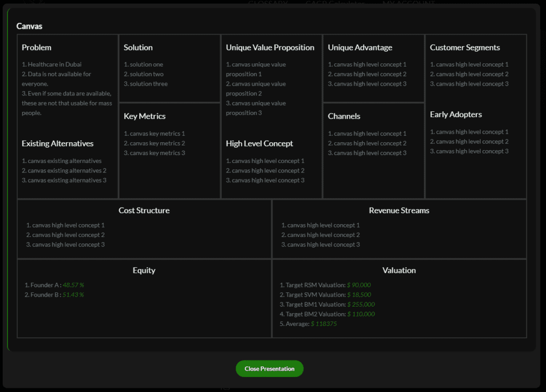Click the Close Presentation button
This screenshot has height=392, width=546.
(x=269, y=369)
